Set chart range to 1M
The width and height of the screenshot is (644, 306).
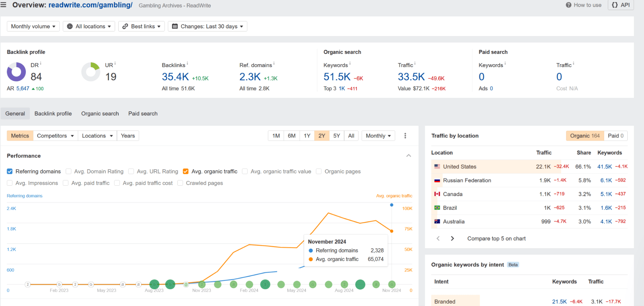pyautogui.click(x=276, y=136)
